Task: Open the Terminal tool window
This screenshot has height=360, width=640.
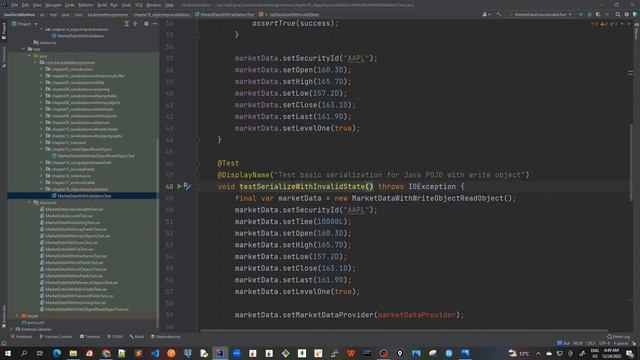Action: point(90,337)
